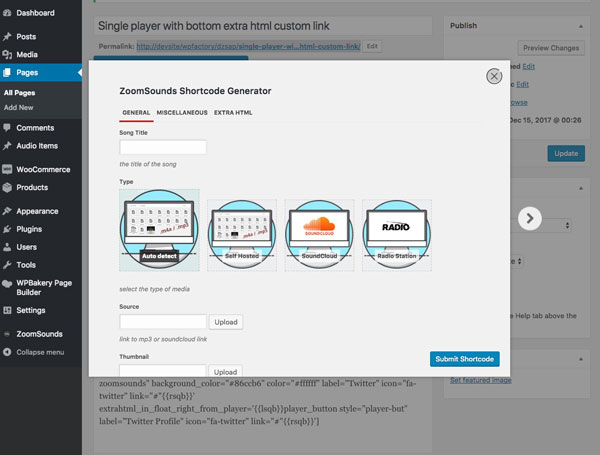The image size is (600, 455).
Task: Collapse the admin sidebar menu
Action: [40, 352]
